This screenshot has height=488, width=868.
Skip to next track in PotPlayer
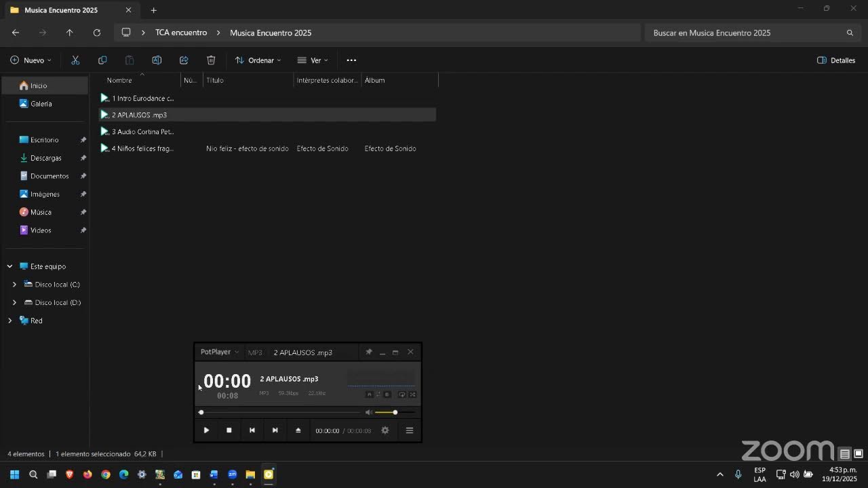coord(275,430)
